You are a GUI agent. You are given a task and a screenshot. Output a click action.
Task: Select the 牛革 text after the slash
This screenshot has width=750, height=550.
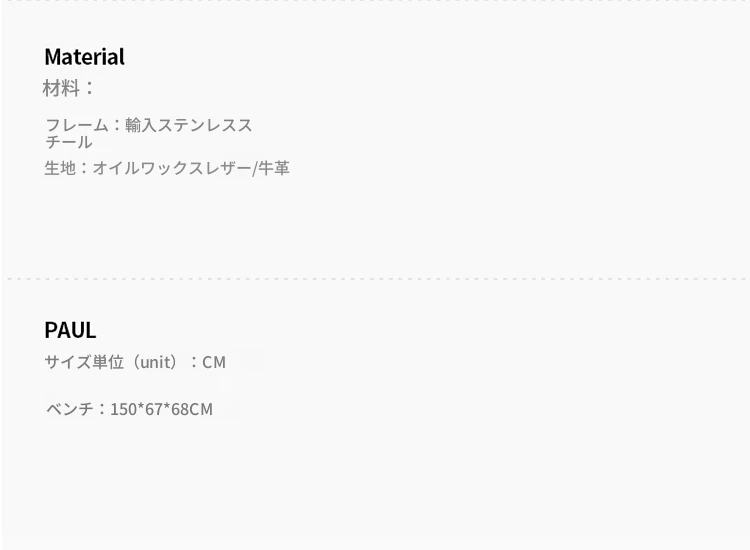[x=274, y=168]
